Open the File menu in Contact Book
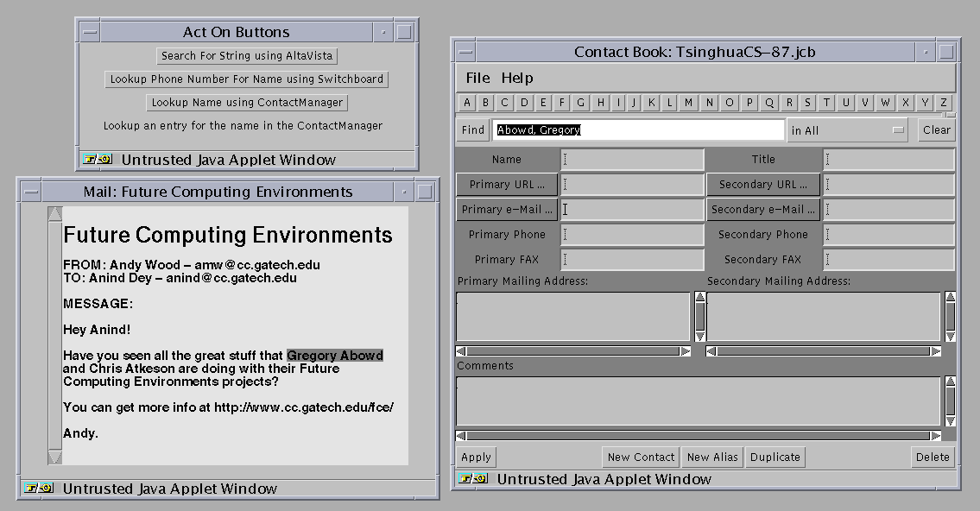 point(477,78)
